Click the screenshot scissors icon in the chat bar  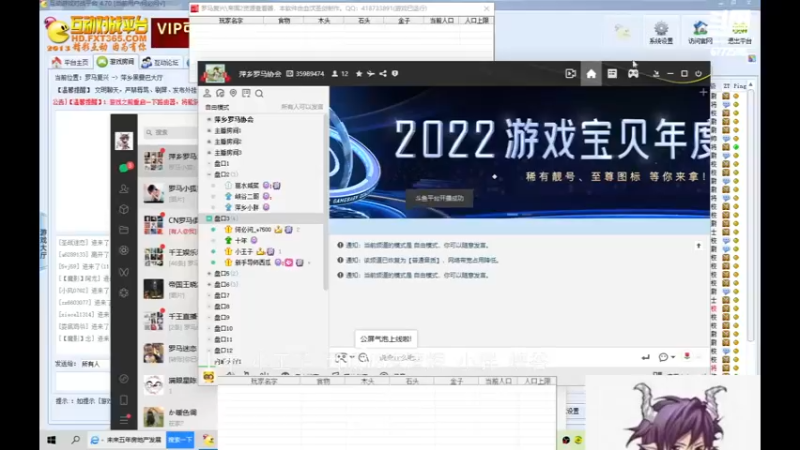pos(340,358)
